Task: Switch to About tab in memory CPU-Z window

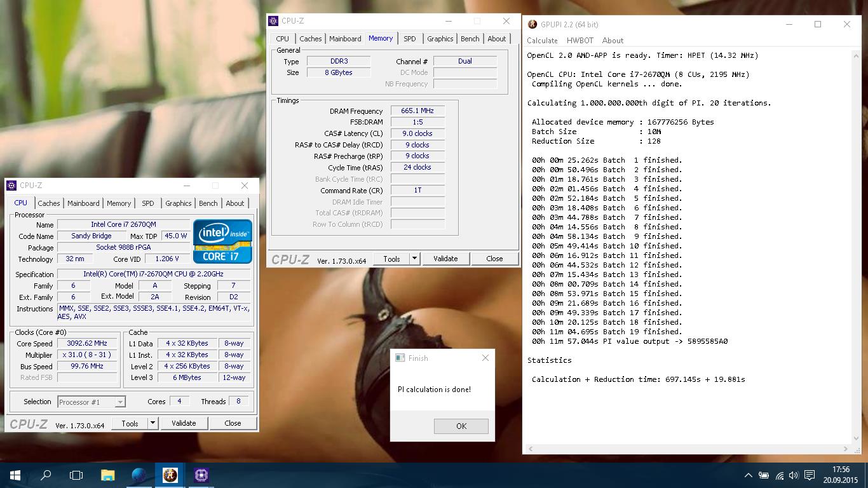Action: click(x=497, y=39)
